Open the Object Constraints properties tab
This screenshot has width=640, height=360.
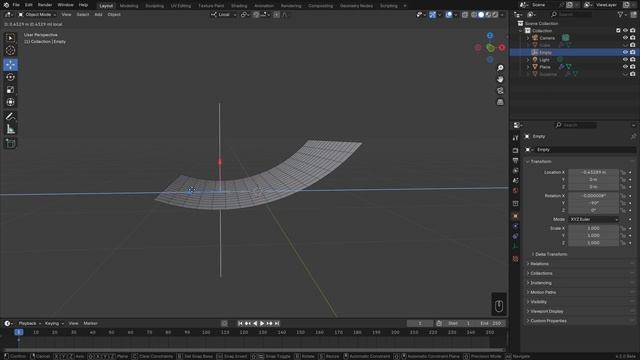click(516, 236)
